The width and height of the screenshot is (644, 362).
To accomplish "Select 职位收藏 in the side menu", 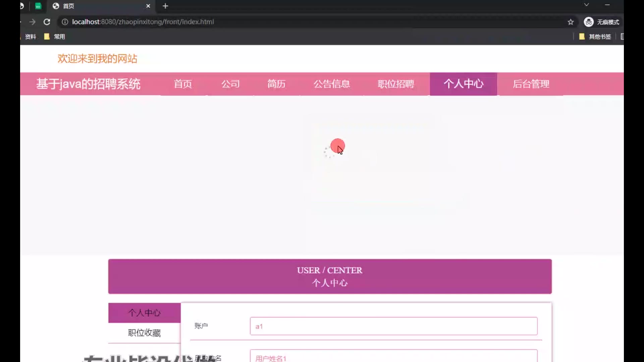I will pyautogui.click(x=144, y=333).
